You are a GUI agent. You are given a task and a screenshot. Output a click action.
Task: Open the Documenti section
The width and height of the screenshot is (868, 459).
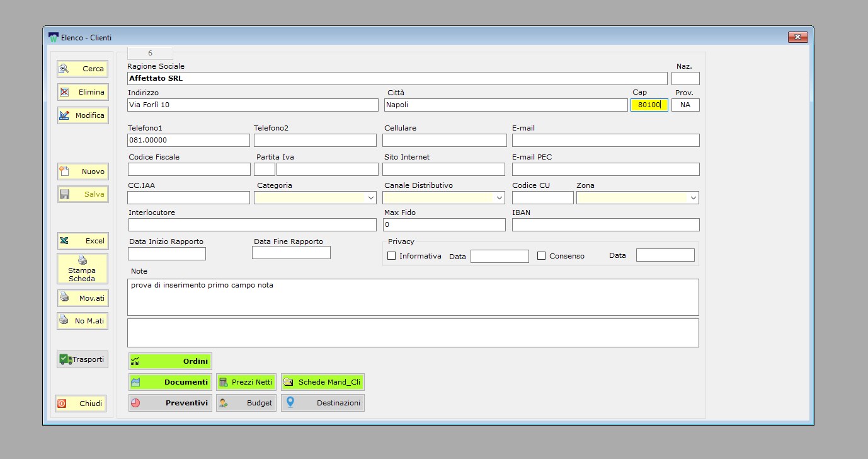(x=170, y=382)
